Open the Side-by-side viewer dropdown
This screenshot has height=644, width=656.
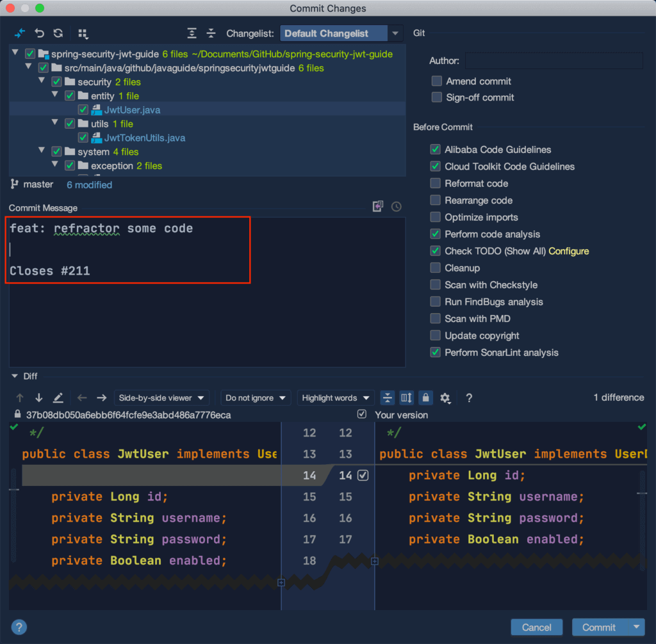pos(161,398)
